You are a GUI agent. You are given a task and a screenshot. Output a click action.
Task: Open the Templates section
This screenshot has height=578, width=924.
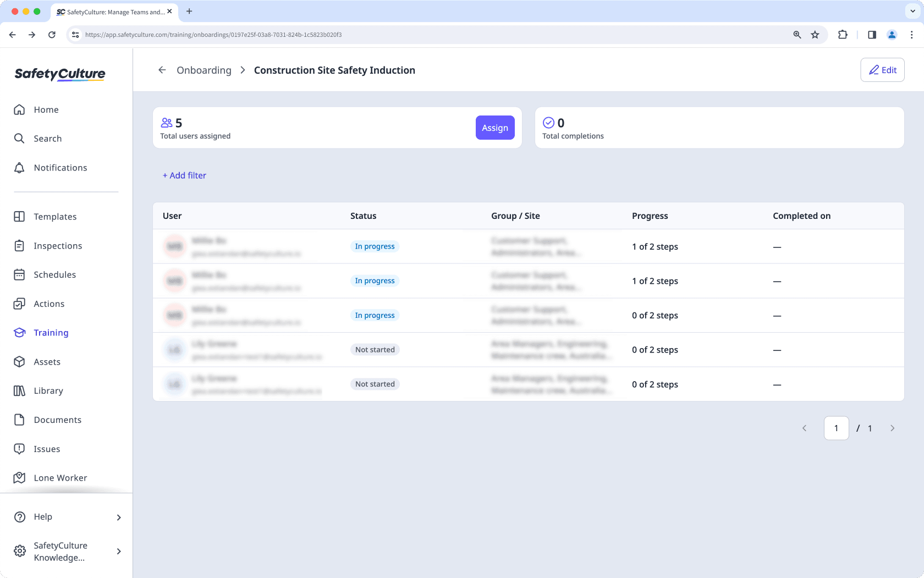pyautogui.click(x=55, y=217)
